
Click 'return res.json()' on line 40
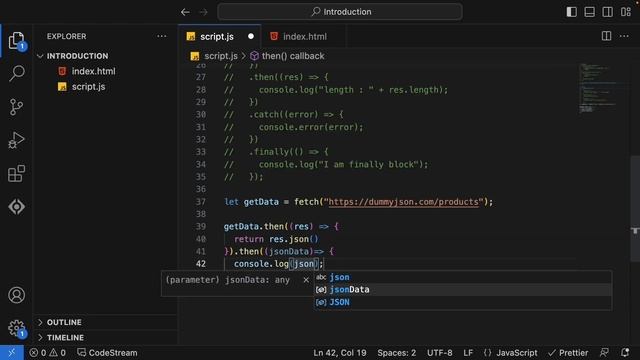[x=276, y=239]
